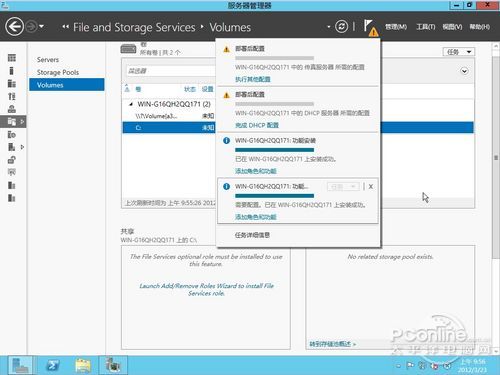Image resolution: width=500 pixels, height=375 pixels.
Task: Open Storage Pools in the navigation pane
Action: click(58, 72)
